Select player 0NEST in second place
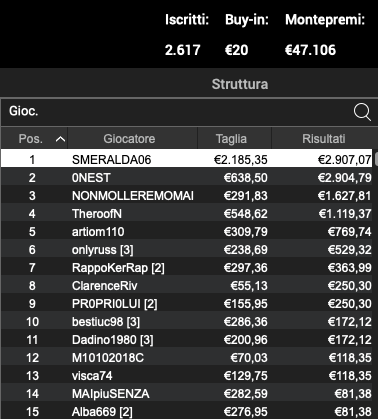The width and height of the screenshot is (378, 419). (x=187, y=177)
